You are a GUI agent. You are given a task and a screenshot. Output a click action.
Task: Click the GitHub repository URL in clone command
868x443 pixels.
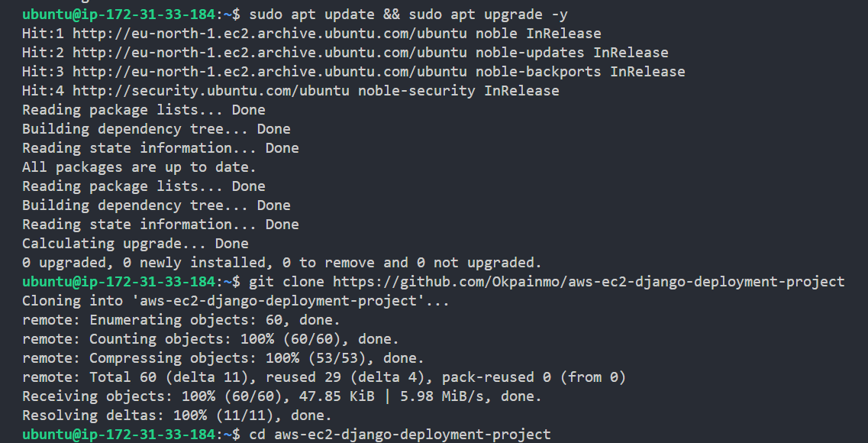click(x=589, y=282)
